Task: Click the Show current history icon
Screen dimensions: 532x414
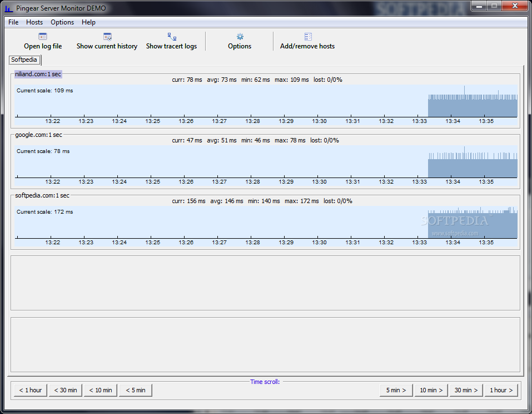Action: [107, 36]
